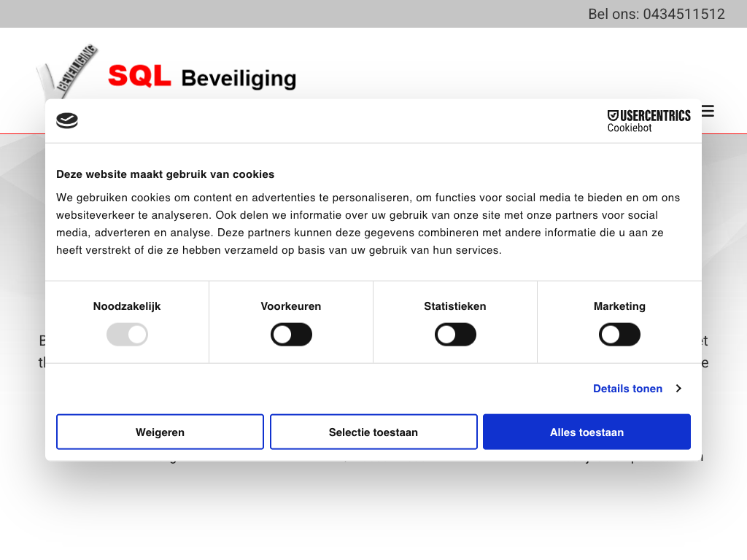Screen dimensions: 747x560
Task: Select the Noodzakelijk label text
Action: point(127,306)
